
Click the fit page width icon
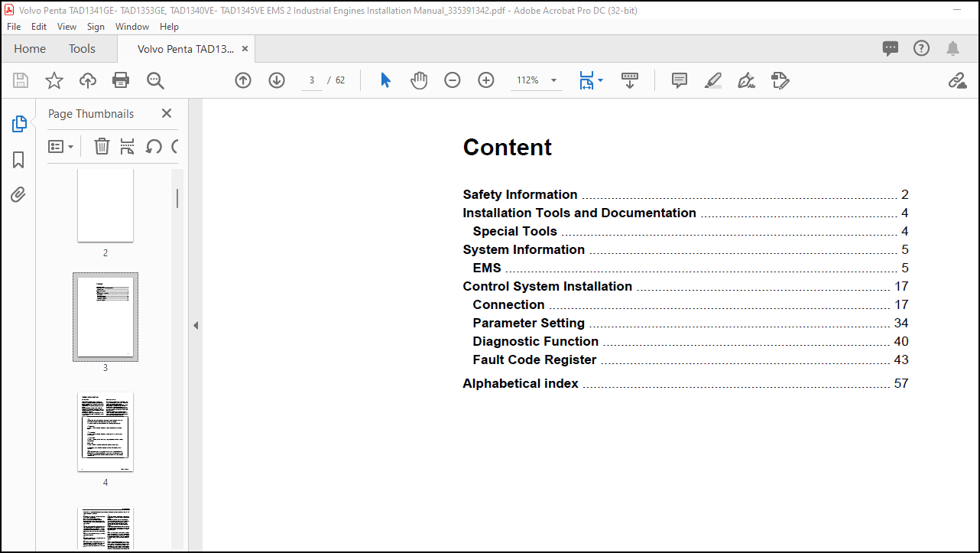click(586, 80)
